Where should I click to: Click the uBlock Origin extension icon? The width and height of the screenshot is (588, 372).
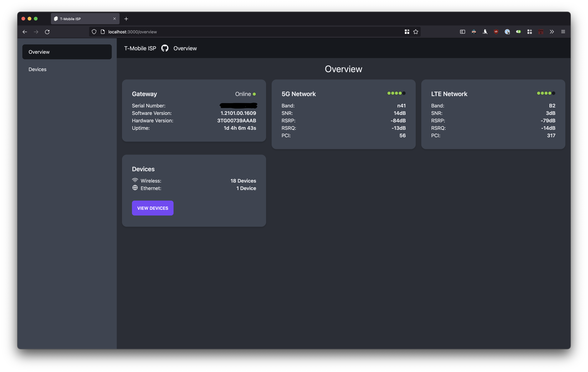point(496,32)
